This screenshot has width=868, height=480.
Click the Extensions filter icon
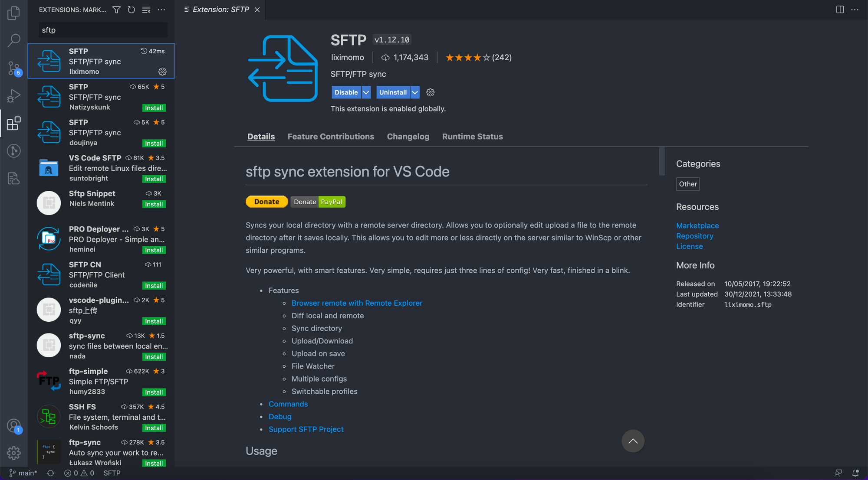pos(118,10)
